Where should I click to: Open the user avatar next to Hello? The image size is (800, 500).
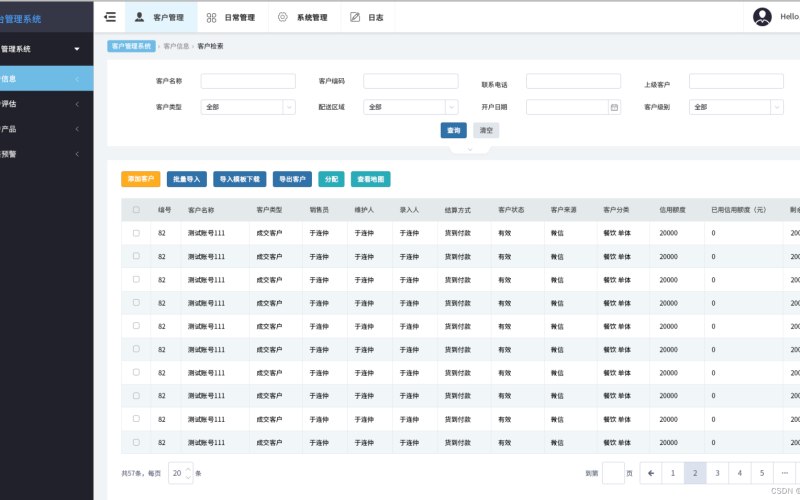pos(762,17)
